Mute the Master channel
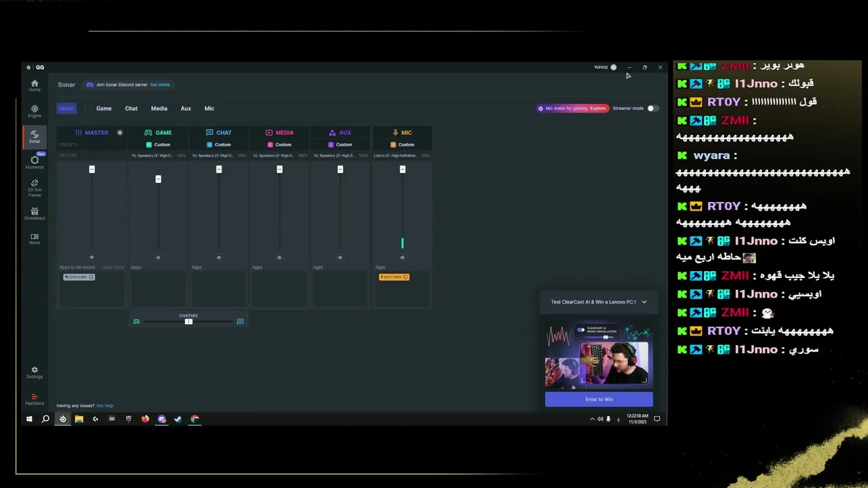This screenshot has width=868, height=488. [92, 257]
